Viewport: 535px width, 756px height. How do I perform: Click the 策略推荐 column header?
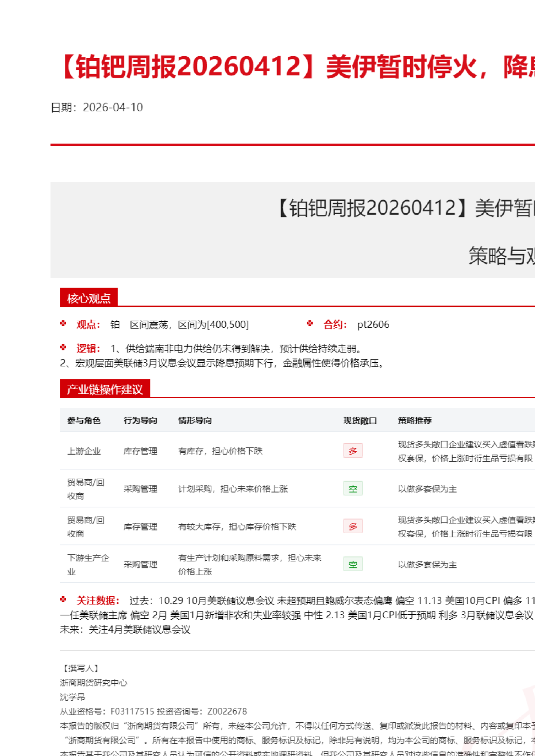[415, 420]
